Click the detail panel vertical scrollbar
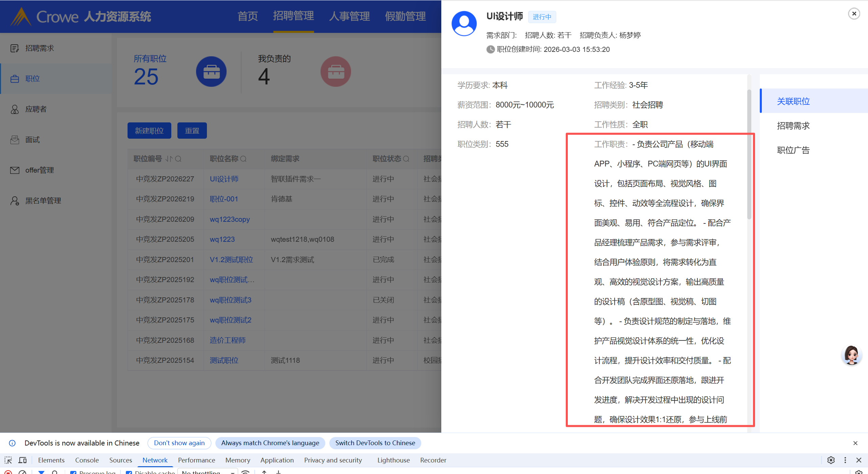This screenshot has width=868, height=474. pyautogui.click(x=749, y=154)
